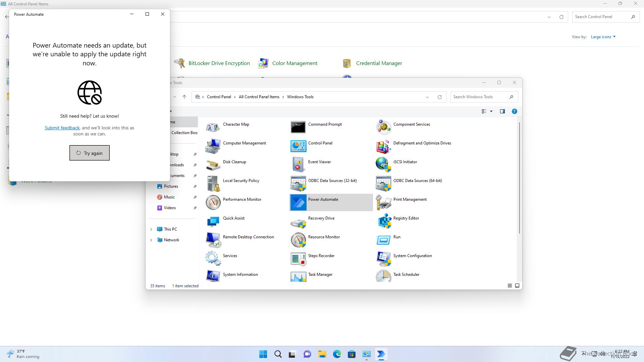Go up one folder level
The image size is (644, 362).
184,97
